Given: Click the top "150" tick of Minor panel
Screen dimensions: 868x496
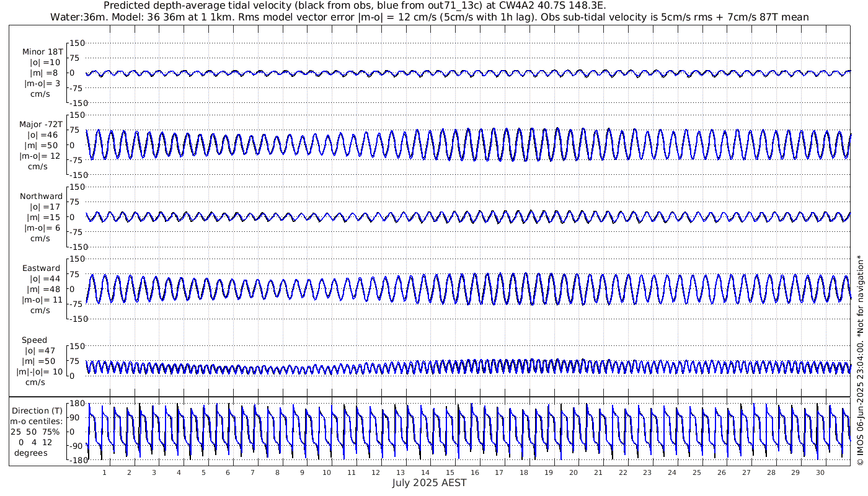Looking at the screenshot, I should 77,43.
